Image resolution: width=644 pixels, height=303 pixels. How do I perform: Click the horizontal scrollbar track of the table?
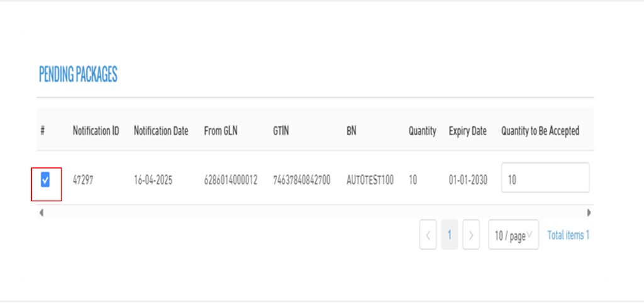click(x=314, y=212)
